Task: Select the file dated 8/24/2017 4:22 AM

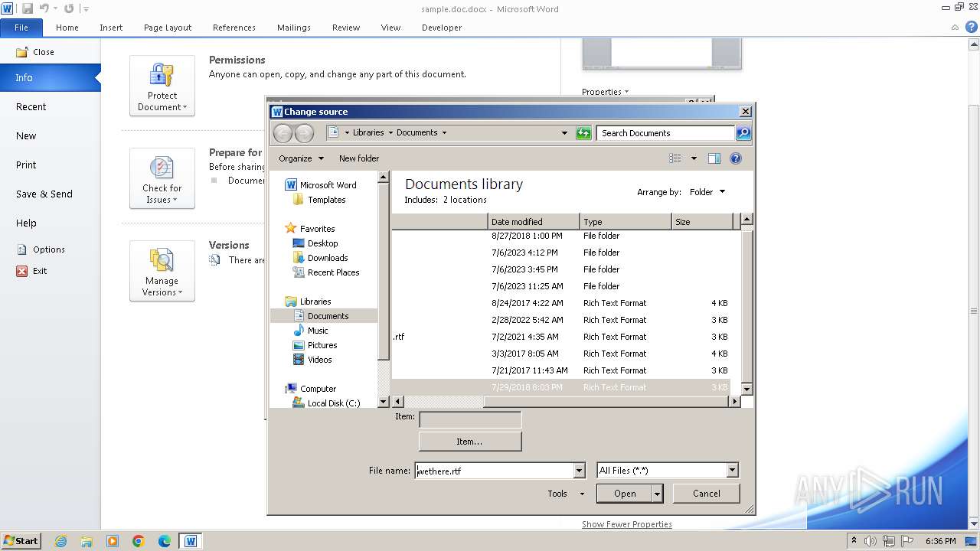Action: [560, 303]
